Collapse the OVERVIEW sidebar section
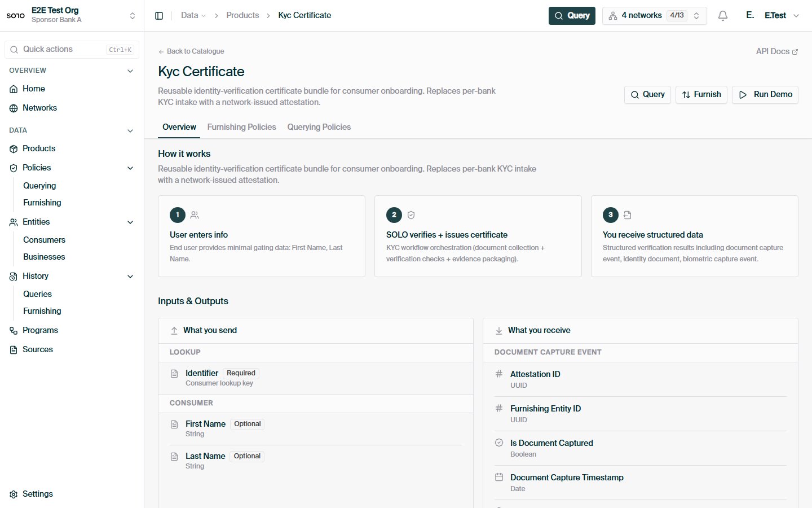Image resolution: width=812 pixels, height=508 pixels. click(130, 71)
